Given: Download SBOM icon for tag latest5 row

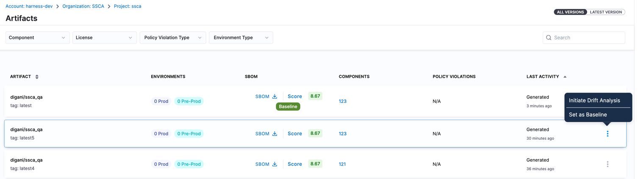Looking at the screenshot, I should click(275, 134).
